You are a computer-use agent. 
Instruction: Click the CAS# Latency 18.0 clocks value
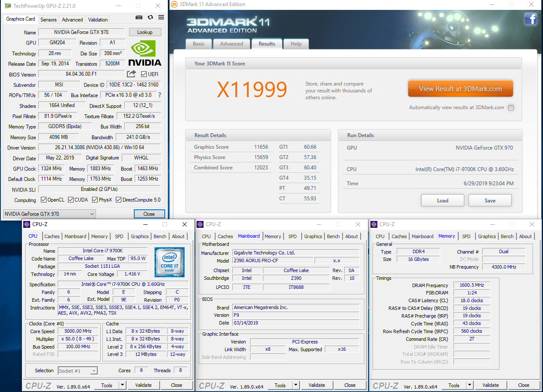point(472,300)
